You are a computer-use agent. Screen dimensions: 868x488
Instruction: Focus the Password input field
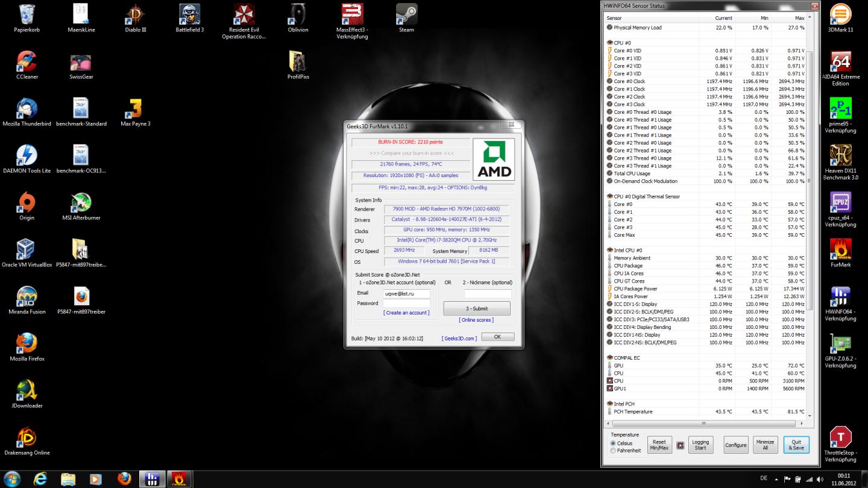406,303
